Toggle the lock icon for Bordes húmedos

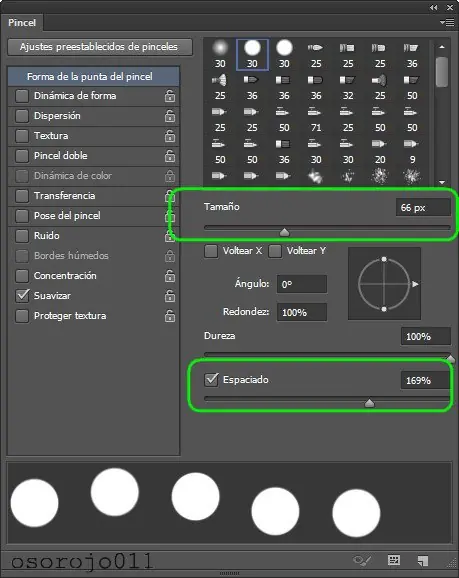(x=170, y=256)
